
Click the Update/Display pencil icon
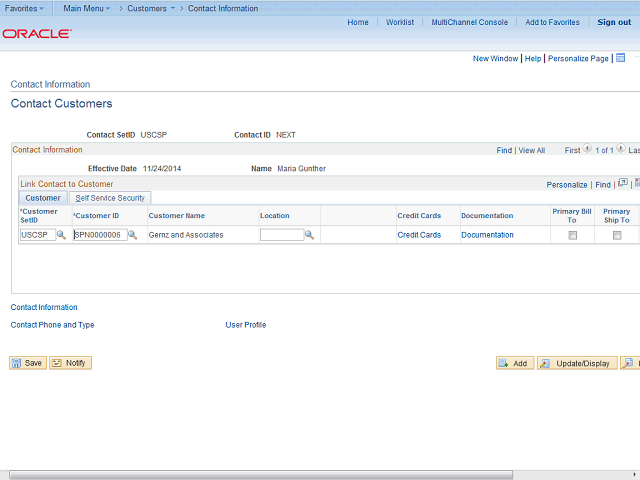(x=545, y=363)
